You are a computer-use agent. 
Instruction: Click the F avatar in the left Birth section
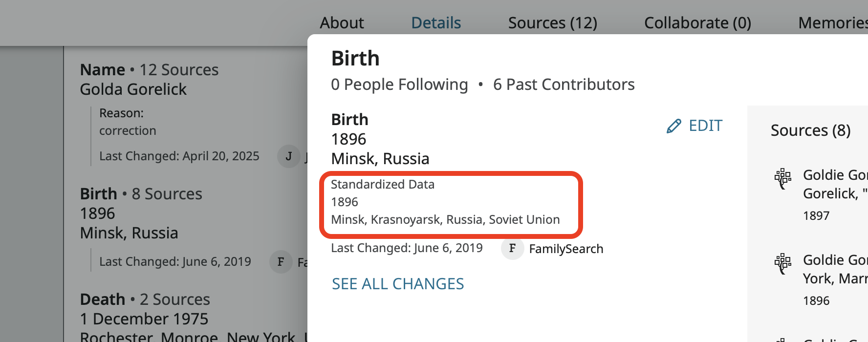click(x=281, y=262)
